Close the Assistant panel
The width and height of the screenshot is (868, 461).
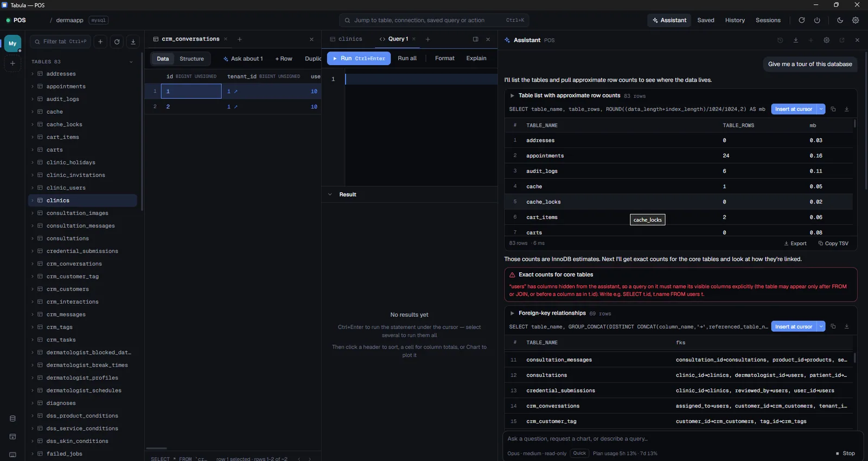click(857, 40)
